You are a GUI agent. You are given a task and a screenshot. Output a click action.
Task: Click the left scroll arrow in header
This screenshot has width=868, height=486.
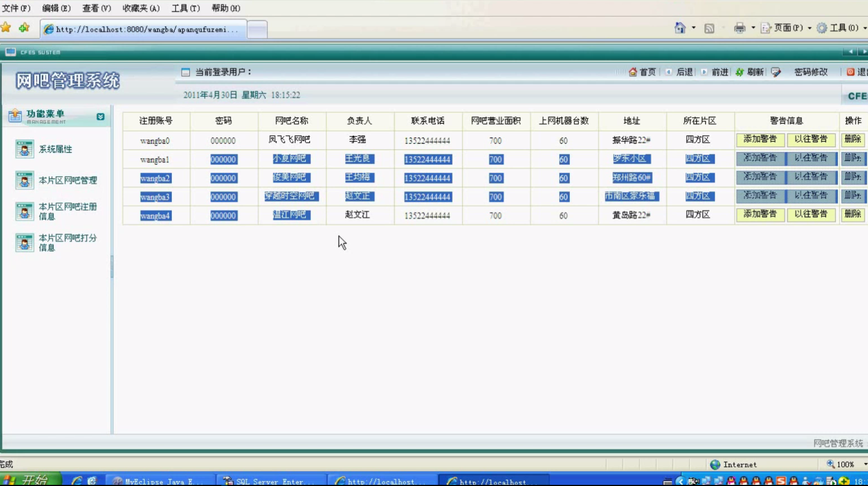click(x=851, y=52)
